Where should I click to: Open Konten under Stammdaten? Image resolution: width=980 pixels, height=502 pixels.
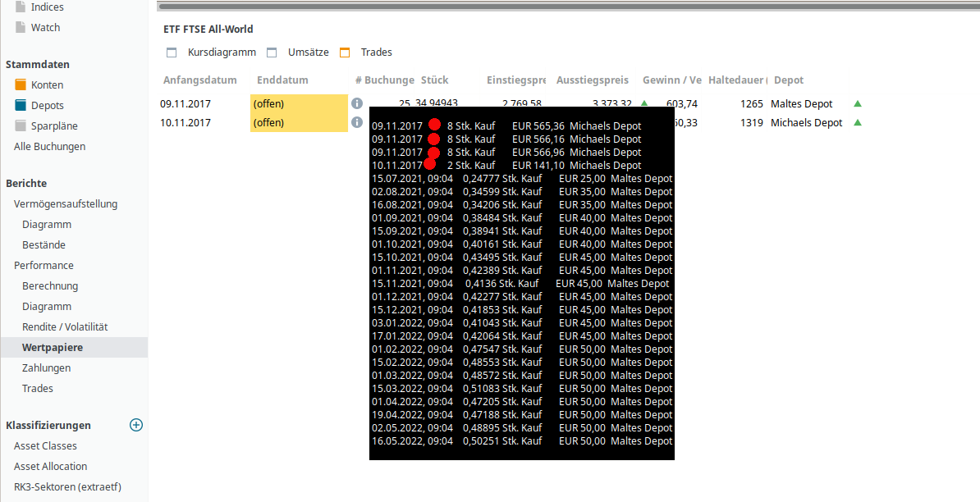(x=47, y=85)
